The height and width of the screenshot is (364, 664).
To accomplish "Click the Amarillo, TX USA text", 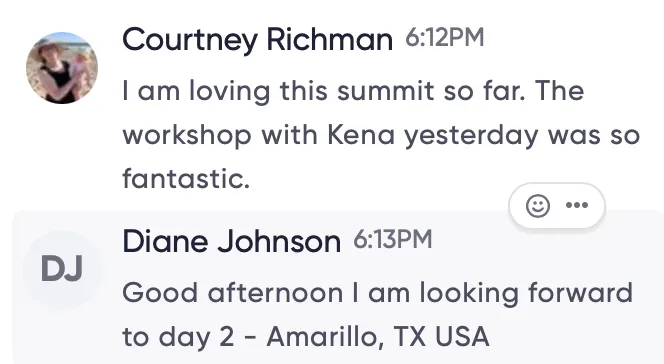I will coord(378,336).
